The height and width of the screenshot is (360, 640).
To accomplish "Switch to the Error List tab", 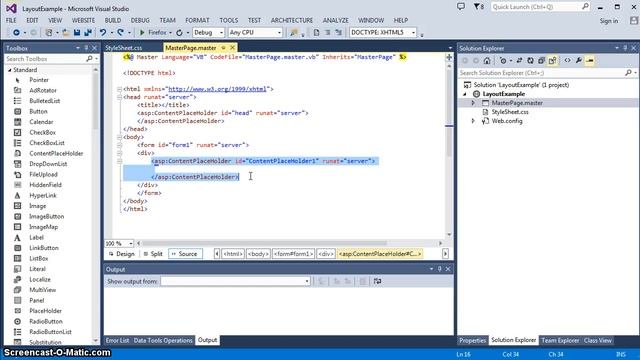I will [x=117, y=340].
